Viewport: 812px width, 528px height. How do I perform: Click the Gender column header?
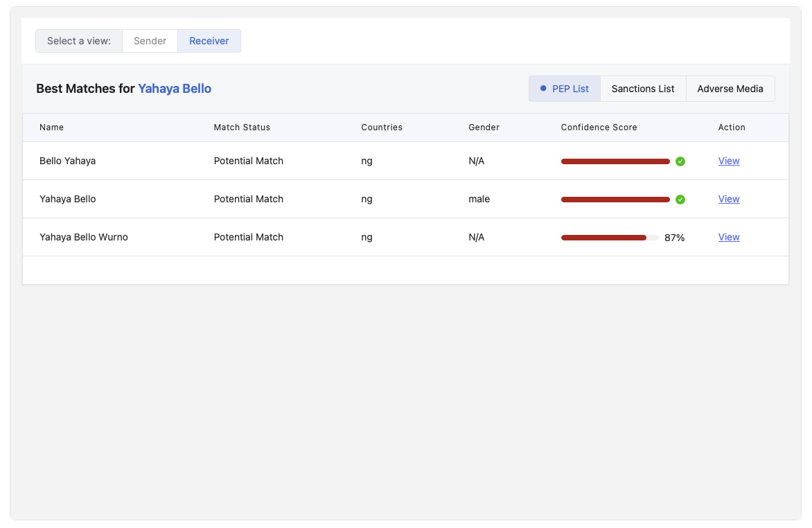coord(484,127)
